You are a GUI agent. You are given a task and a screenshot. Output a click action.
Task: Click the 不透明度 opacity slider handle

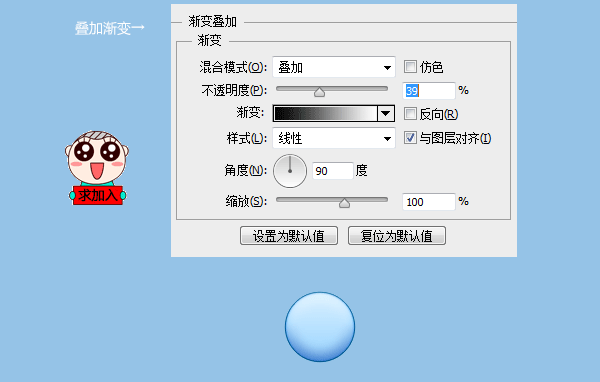[319, 92]
